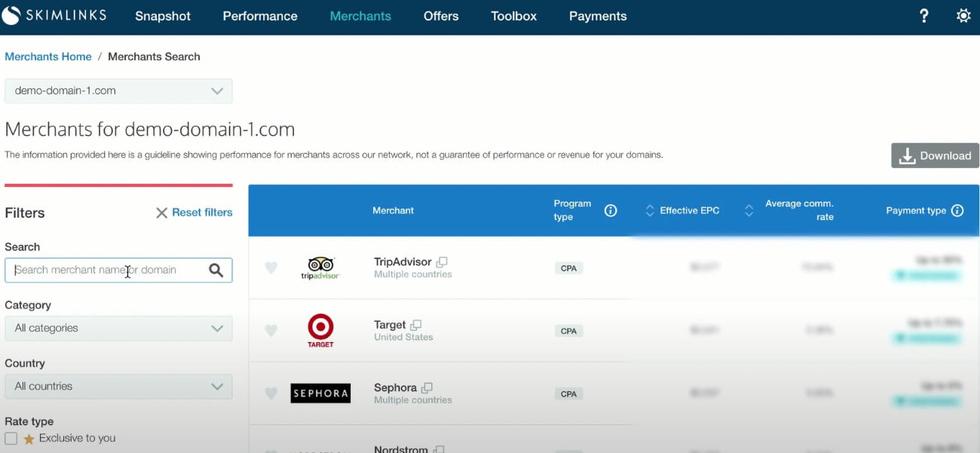Click Payment type info icon

tap(957, 210)
